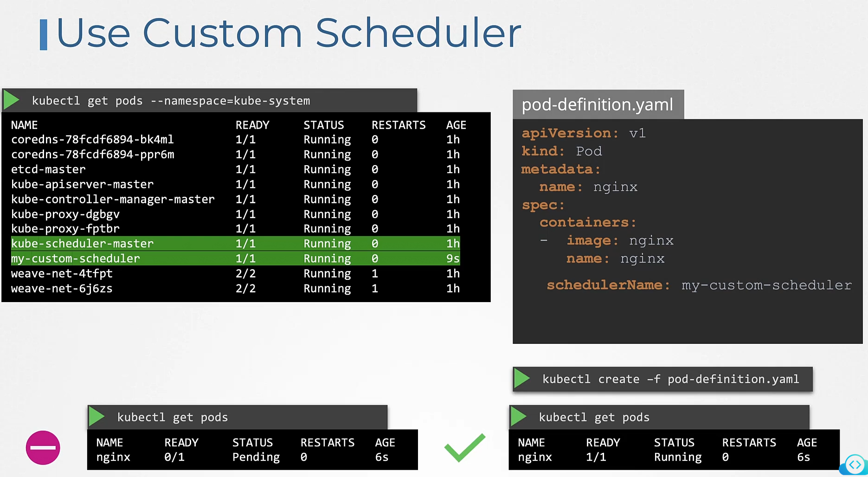Click the kubectl get pods --namespace=kube-system command
Image resolution: width=868 pixels, height=477 pixels.
171,101
